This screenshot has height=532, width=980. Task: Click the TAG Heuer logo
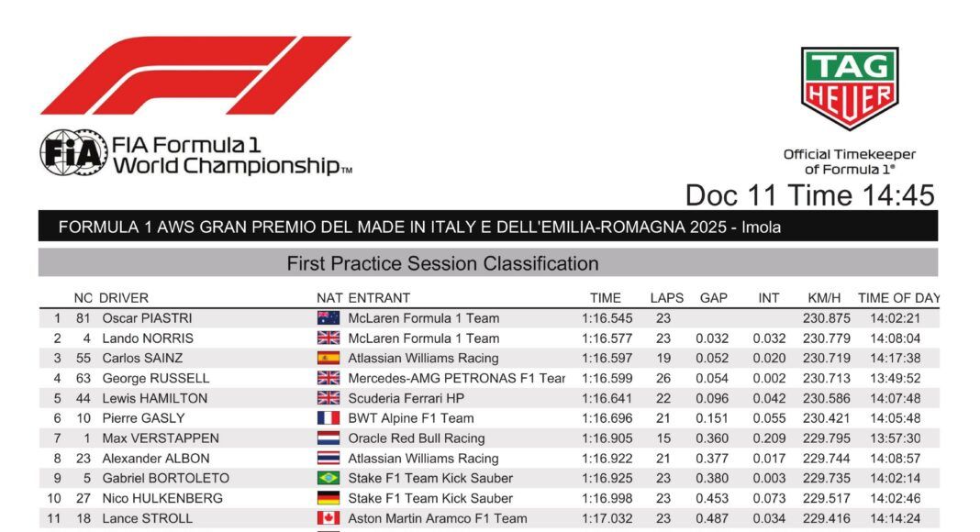(x=849, y=88)
